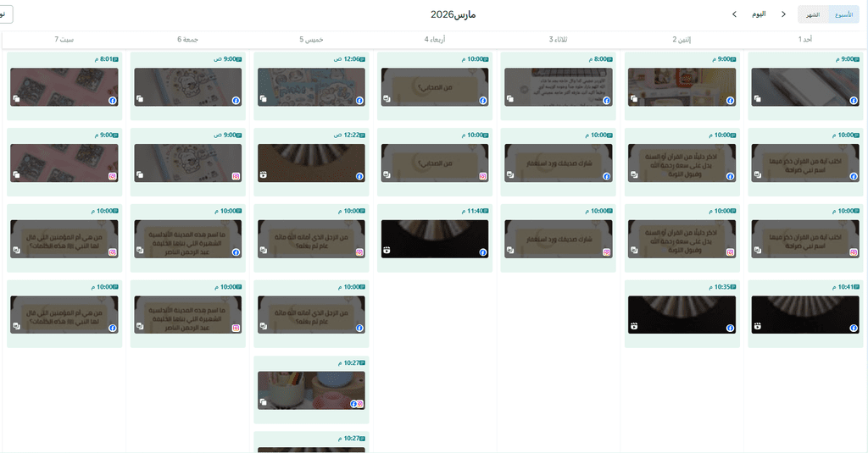Screen dimensions: 868x453
Task: Click Instagram icon on Saturday 9:00 post
Action: (x=113, y=176)
